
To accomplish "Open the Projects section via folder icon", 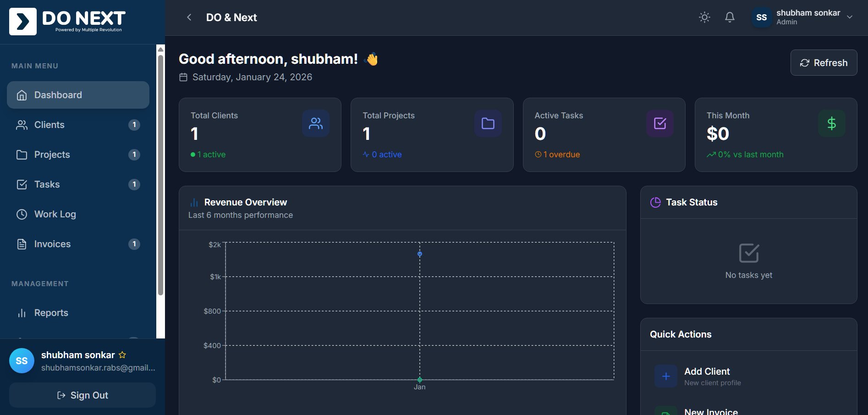I will (x=22, y=155).
